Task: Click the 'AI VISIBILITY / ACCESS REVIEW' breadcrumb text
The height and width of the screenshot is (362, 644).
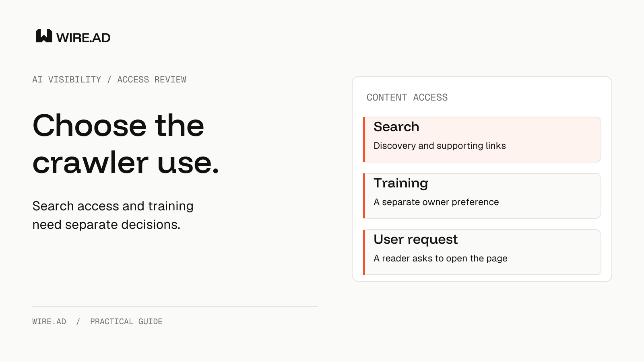Action: [x=109, y=80]
